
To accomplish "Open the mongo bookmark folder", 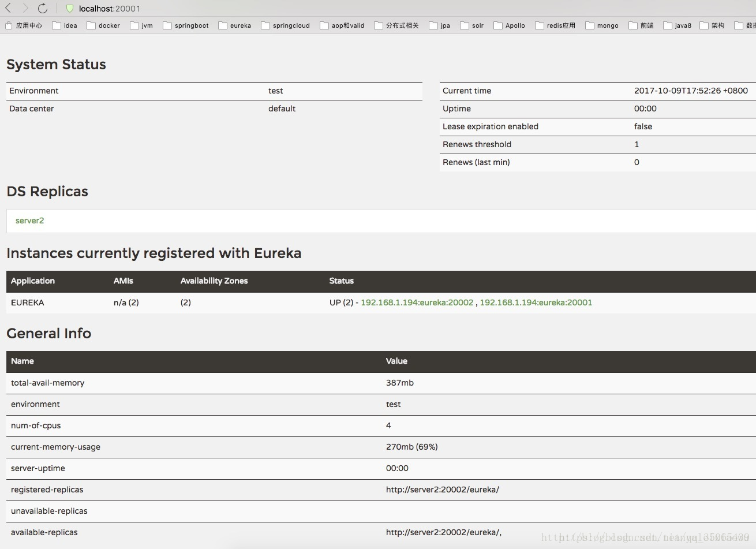I will click(602, 25).
